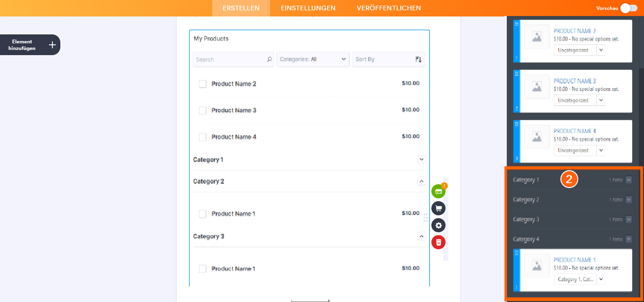Open the Sort By dropdown
The width and height of the screenshot is (644, 302).
coord(389,59)
